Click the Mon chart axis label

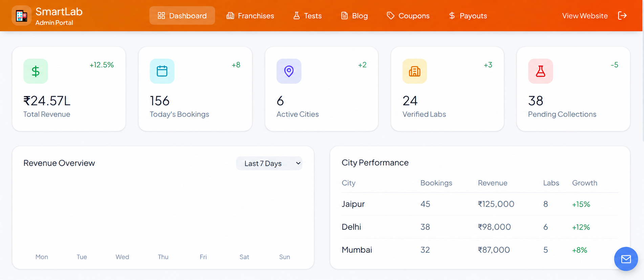pos(42,257)
